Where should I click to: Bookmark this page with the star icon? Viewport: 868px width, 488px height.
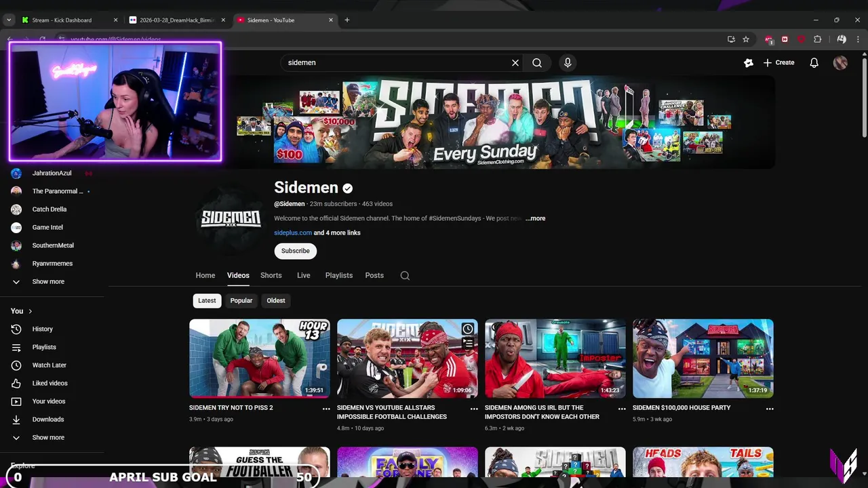(746, 39)
